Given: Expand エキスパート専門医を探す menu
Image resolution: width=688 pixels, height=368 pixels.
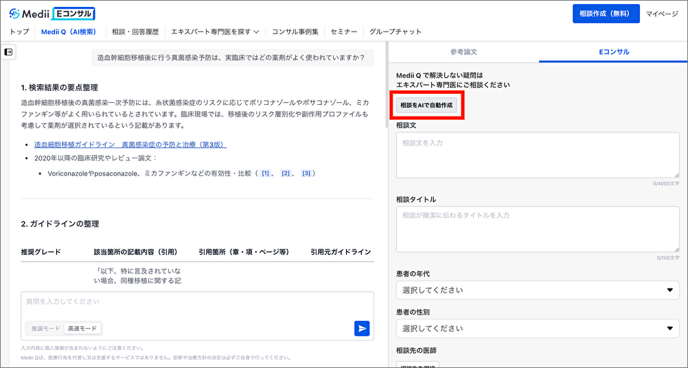Looking at the screenshot, I should pyautogui.click(x=215, y=32).
